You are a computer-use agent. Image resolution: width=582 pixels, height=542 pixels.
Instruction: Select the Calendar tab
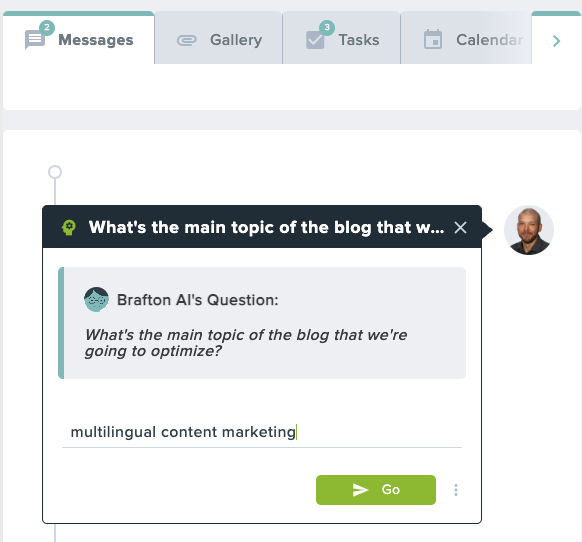pyautogui.click(x=466, y=39)
